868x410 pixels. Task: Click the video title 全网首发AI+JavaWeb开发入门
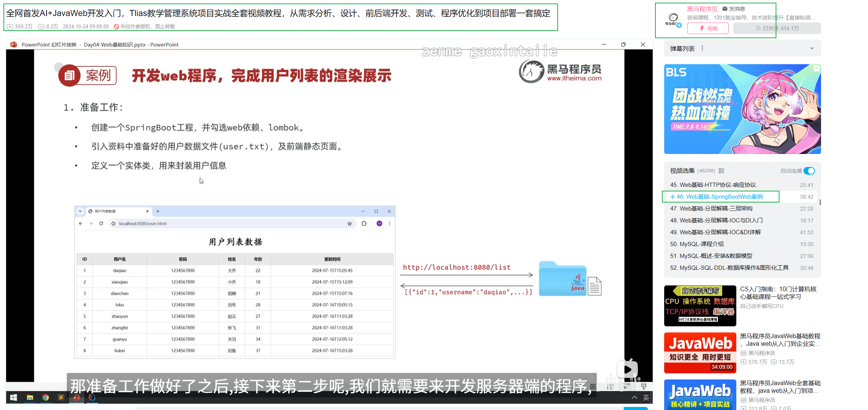278,13
